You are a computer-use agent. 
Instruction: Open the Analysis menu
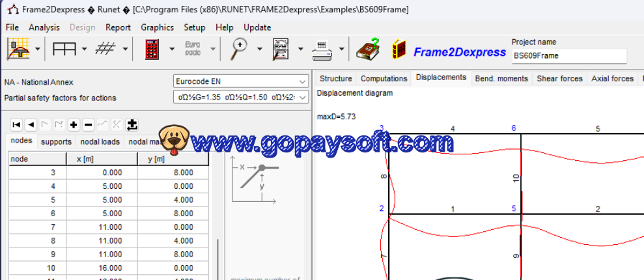[x=44, y=27]
